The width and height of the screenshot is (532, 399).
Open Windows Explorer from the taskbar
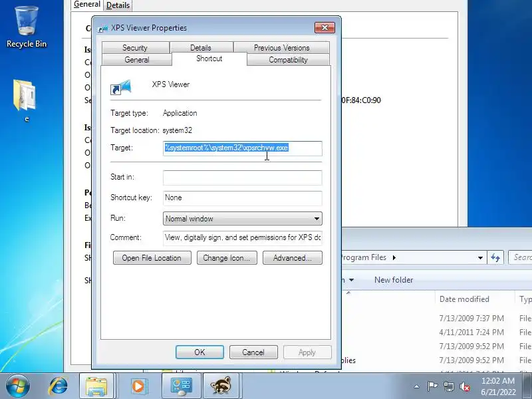[x=96, y=386]
